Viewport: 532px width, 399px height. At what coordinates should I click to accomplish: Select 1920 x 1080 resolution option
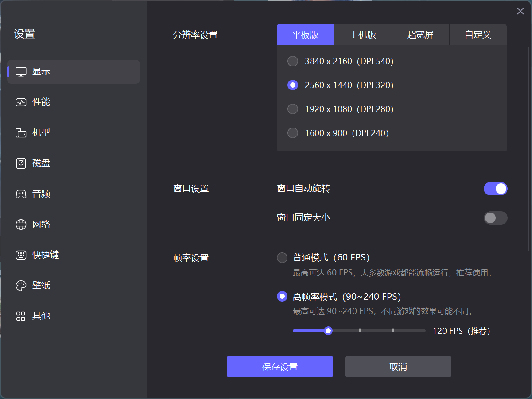pyautogui.click(x=292, y=109)
